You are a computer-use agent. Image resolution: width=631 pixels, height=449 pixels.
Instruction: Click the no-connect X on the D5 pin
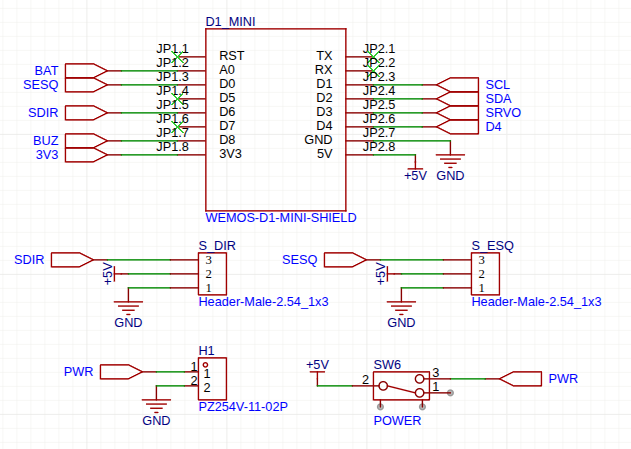pyautogui.click(x=177, y=99)
